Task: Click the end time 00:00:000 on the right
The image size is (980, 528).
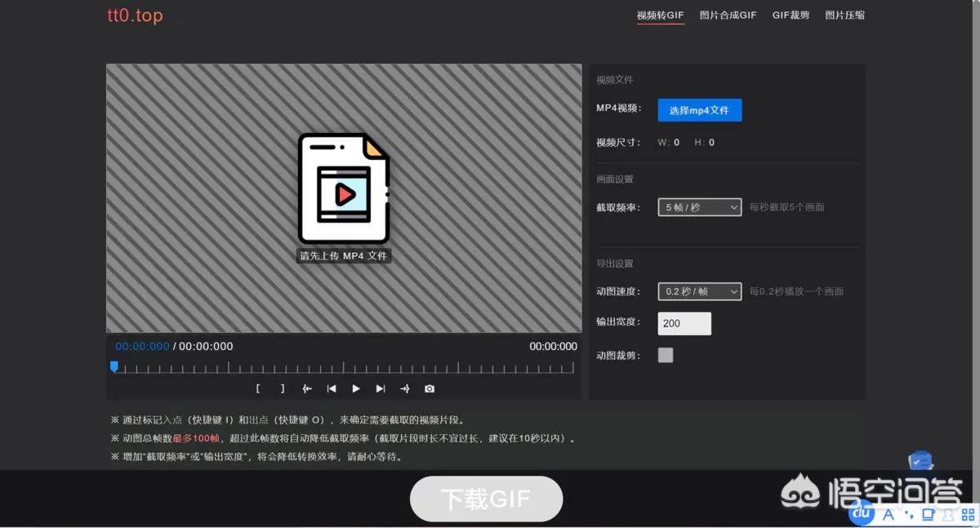Action: (553, 346)
